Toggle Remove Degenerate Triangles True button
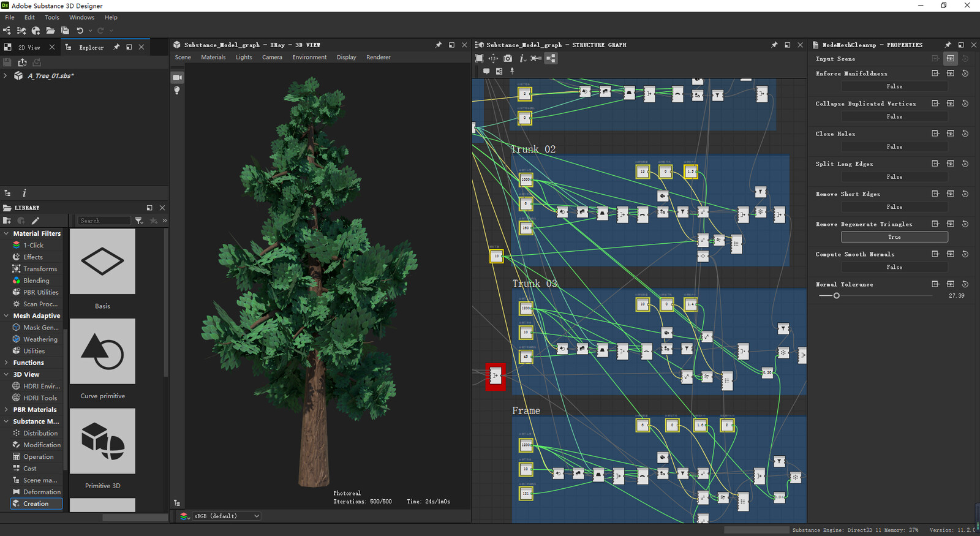Viewport: 980px width, 536px height. tap(894, 237)
